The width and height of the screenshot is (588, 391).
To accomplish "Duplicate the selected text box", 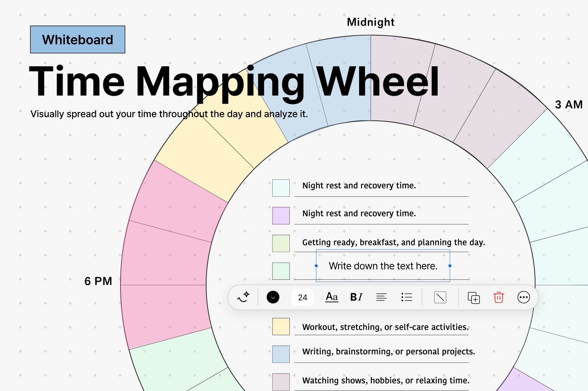I will tap(474, 297).
